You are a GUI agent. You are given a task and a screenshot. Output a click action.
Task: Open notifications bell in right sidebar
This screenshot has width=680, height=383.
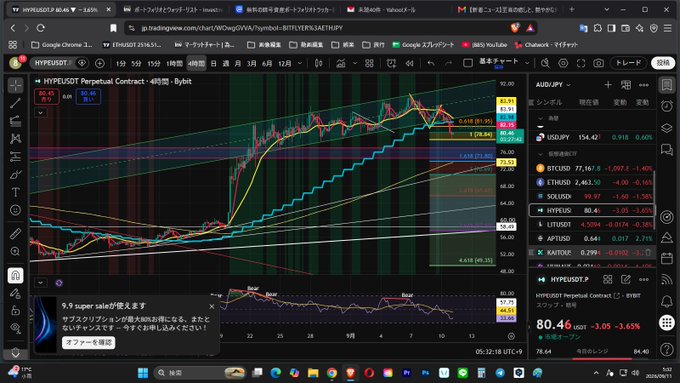coord(667,301)
